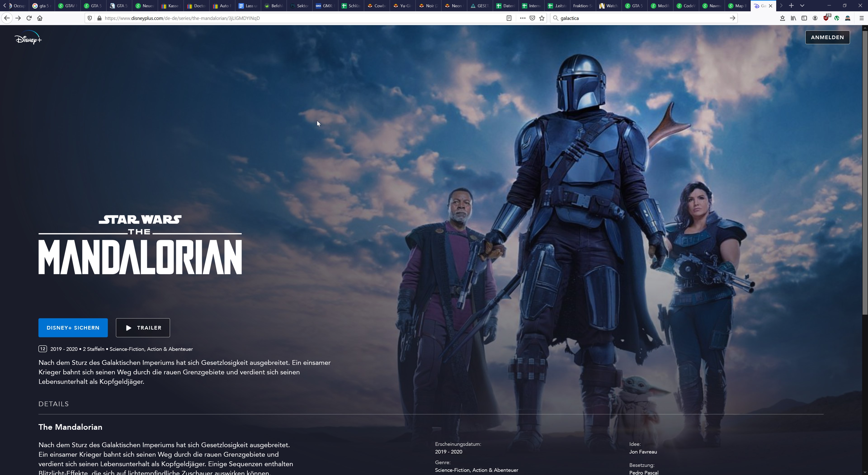Click 'Jon Favreau' under Idee
The width and height of the screenshot is (868, 475).
pyautogui.click(x=643, y=452)
